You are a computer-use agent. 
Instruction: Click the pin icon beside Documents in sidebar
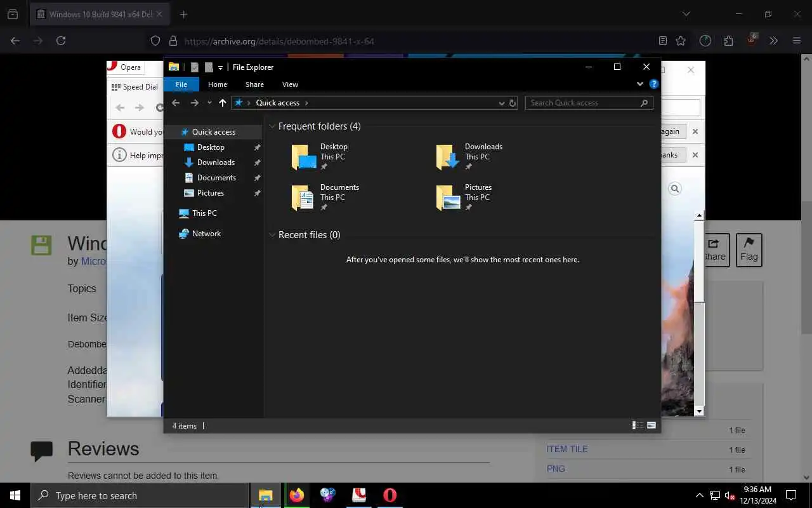click(257, 178)
